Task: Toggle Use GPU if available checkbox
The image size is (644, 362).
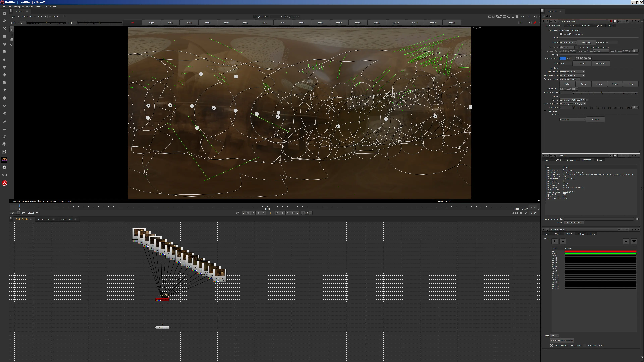Action: [561, 34]
